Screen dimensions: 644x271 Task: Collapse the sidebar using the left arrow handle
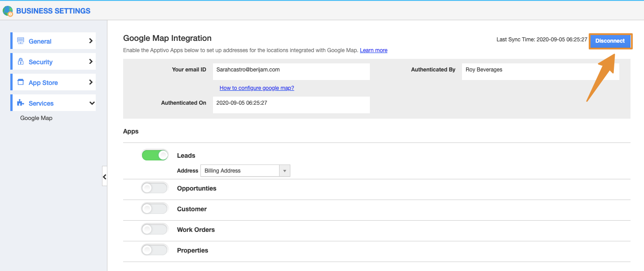(x=104, y=177)
